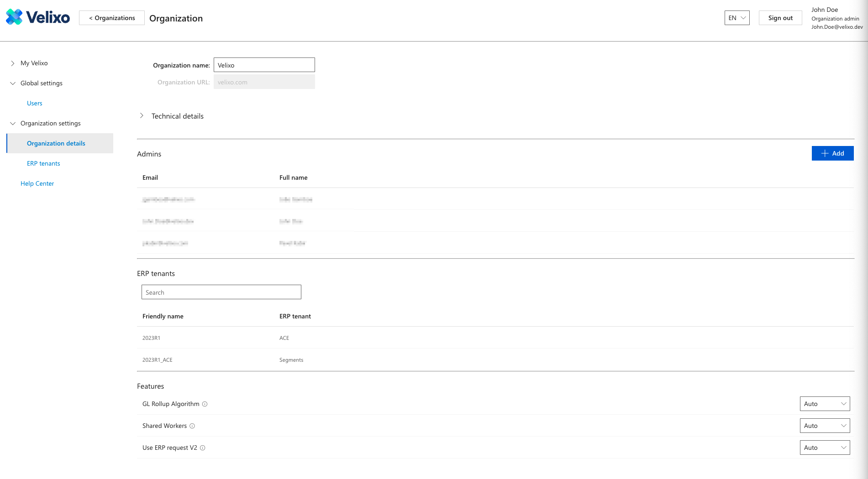
Task: Open the Users page in sidebar
Action: pyautogui.click(x=35, y=104)
